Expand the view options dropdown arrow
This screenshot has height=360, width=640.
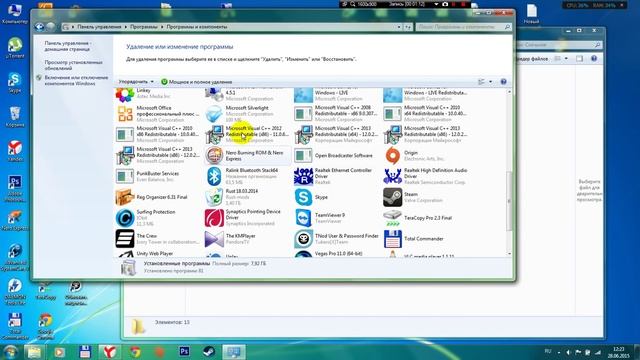coord(491,82)
